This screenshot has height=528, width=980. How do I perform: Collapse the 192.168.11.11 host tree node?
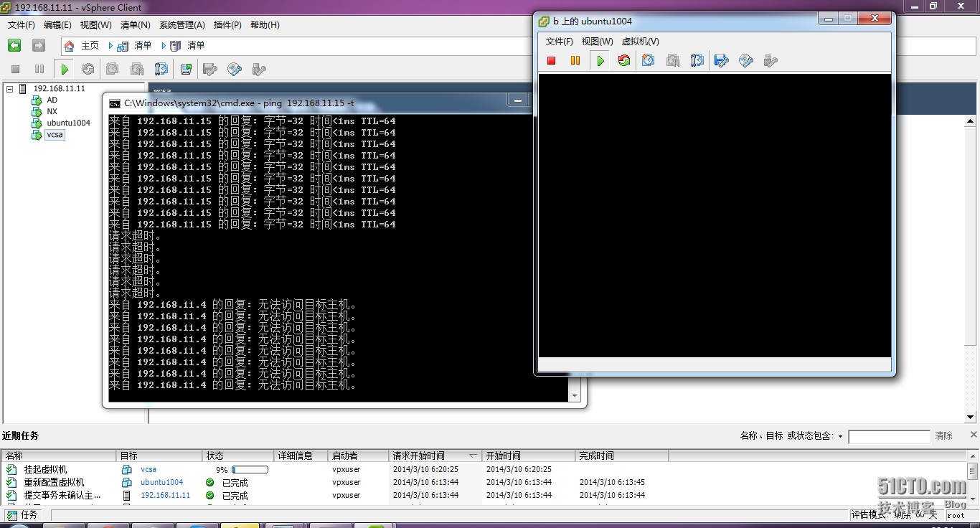[10, 89]
